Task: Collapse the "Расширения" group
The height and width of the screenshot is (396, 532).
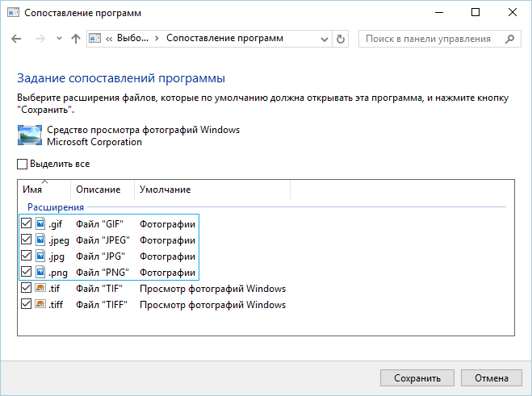Action: tap(56, 207)
